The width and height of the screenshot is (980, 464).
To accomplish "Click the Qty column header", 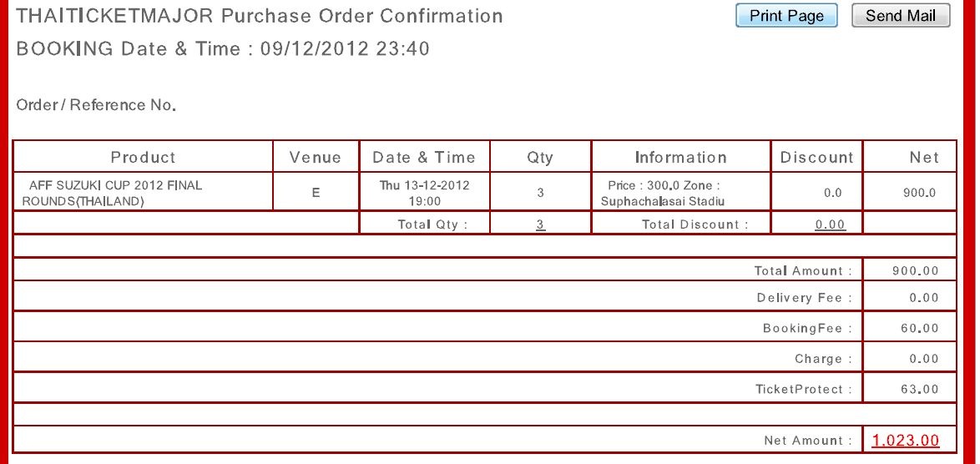I will (540, 157).
